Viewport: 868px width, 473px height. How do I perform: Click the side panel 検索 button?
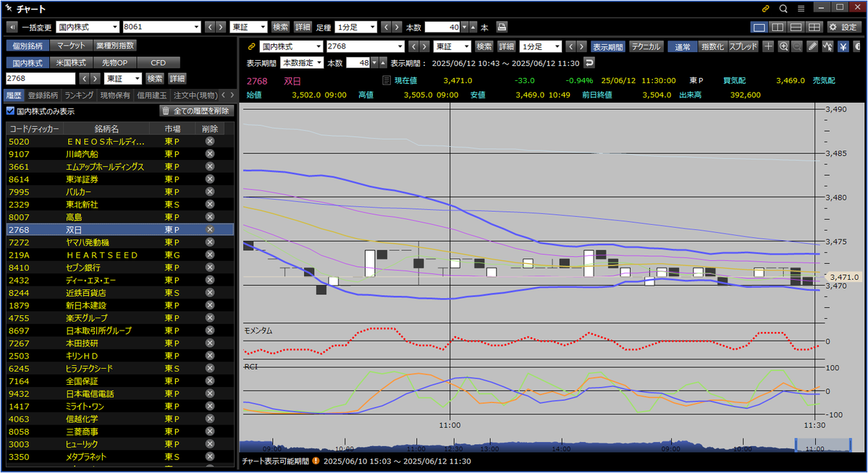click(x=155, y=79)
